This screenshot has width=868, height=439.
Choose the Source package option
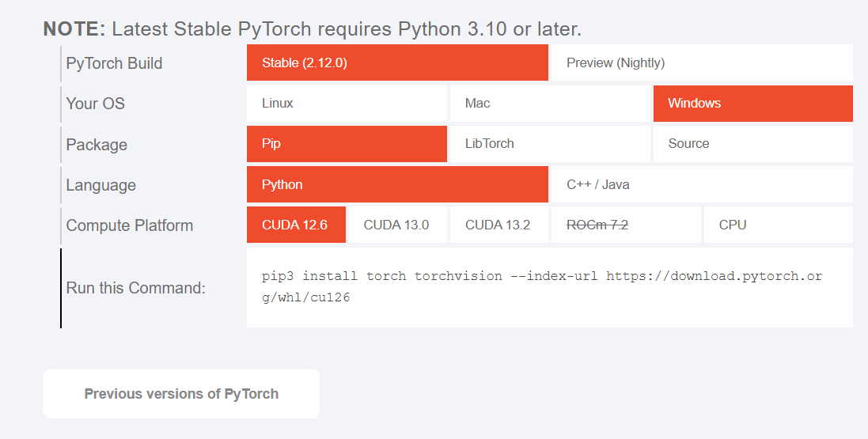pos(752,144)
